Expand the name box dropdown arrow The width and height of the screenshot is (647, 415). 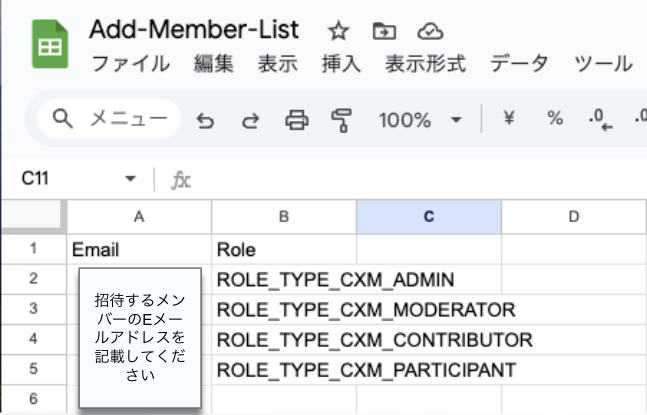tap(130, 179)
